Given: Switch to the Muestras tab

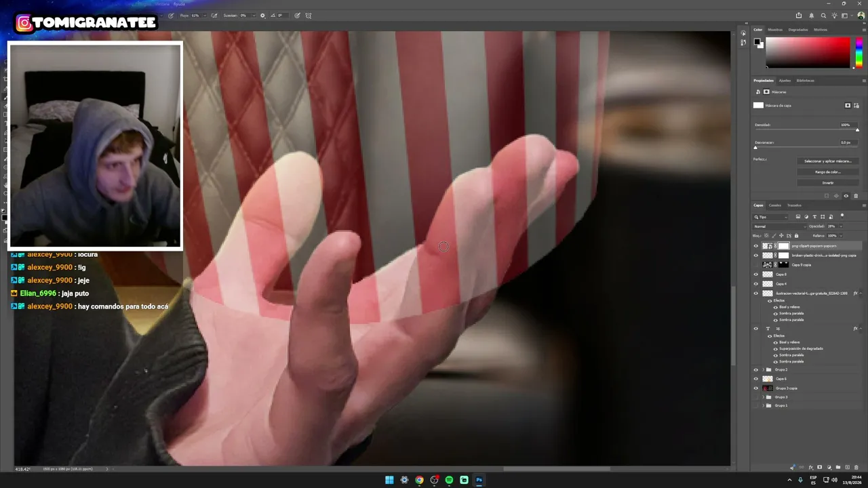Looking at the screenshot, I should pos(775,30).
